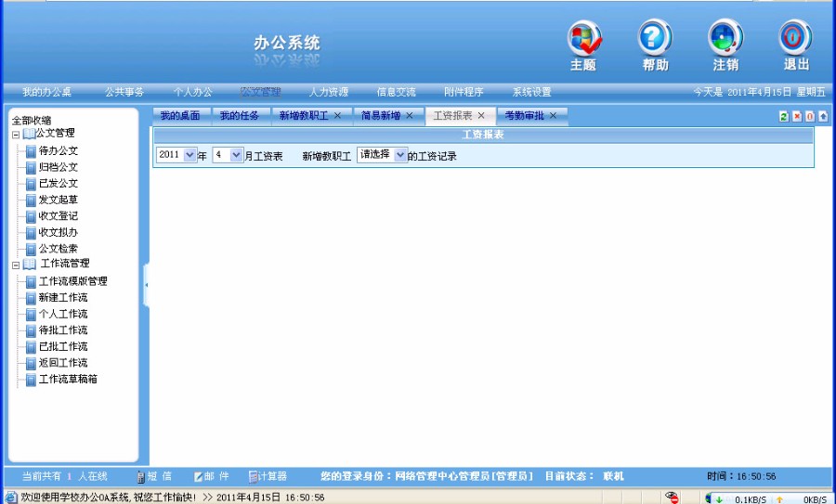Screen dimensions: 836x504
Task: Collapse the sidebar using splitter arrow
Action: pyautogui.click(x=146, y=285)
